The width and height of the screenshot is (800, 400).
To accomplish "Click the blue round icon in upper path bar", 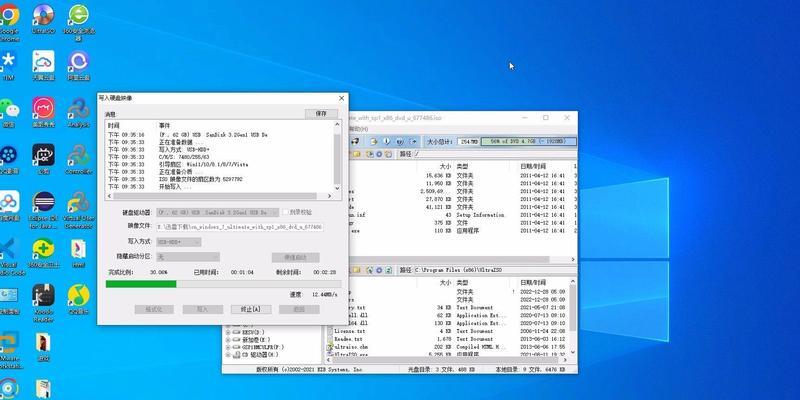I will click(x=379, y=154).
